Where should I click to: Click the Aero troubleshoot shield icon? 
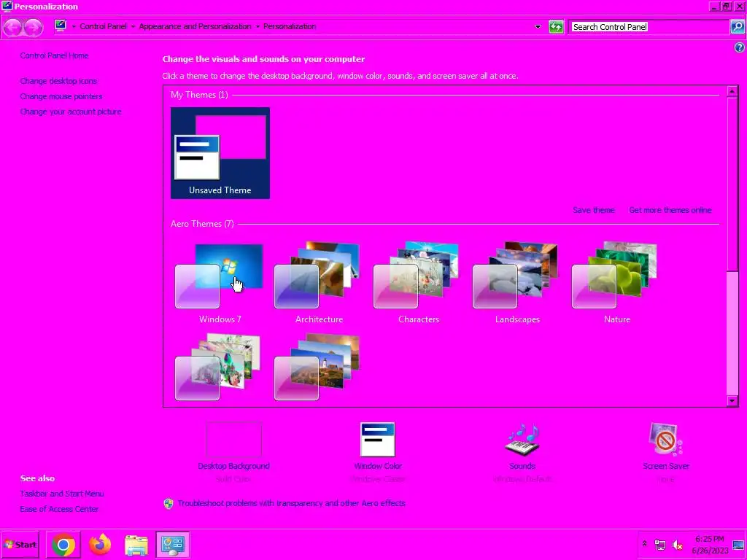click(169, 503)
